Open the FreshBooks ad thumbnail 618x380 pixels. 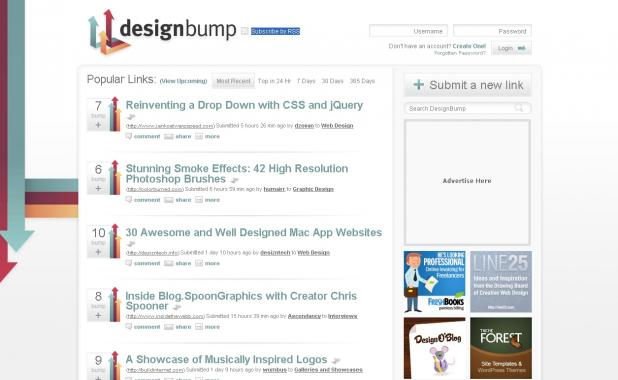tap(435, 281)
